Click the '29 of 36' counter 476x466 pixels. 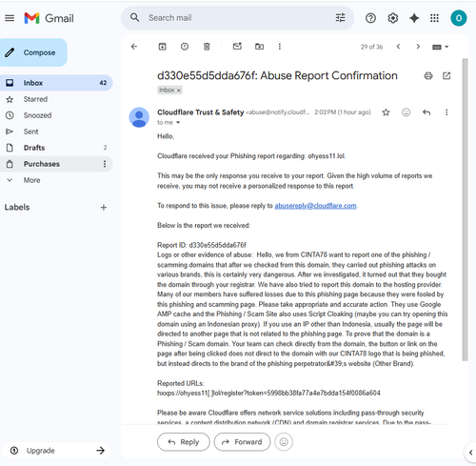point(371,47)
